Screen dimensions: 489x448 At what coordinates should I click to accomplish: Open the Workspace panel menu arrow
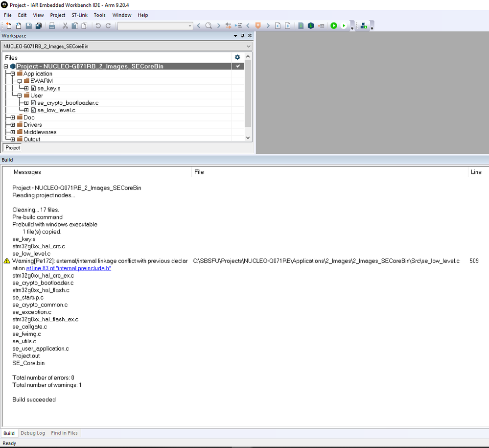(235, 36)
